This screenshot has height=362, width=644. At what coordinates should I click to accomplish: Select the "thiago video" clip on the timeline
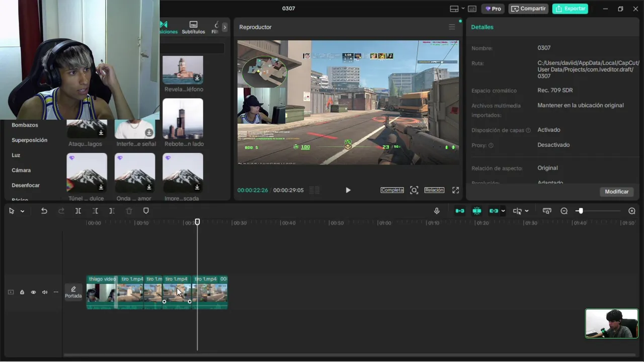[x=102, y=292]
